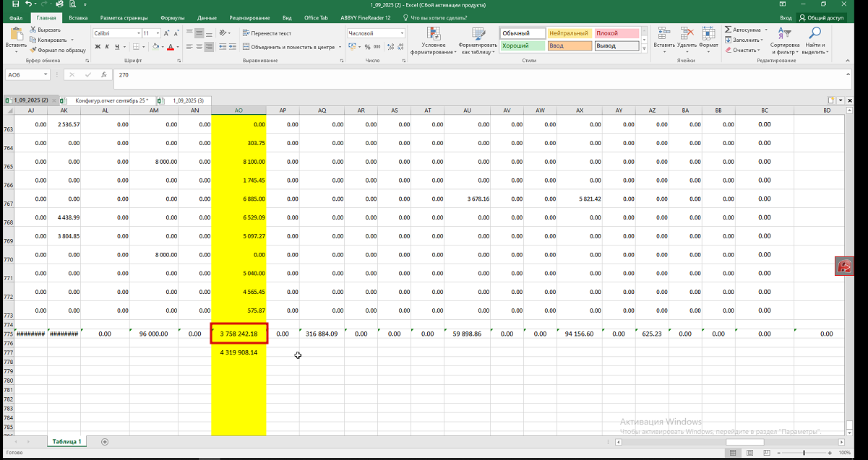Click the Cut scissors icon
The height and width of the screenshot is (460, 868).
tap(33, 30)
